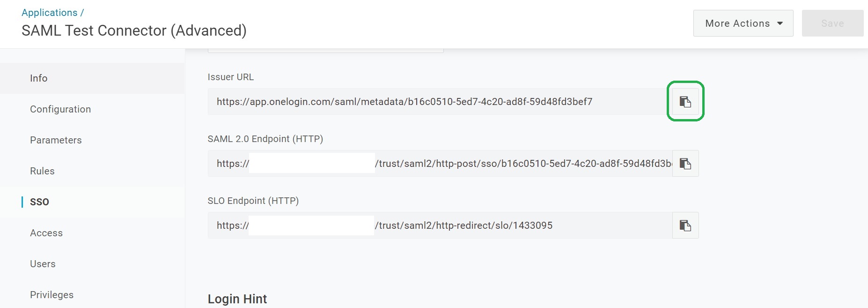Navigate to the Access tab
The image size is (868, 308).
click(x=46, y=233)
